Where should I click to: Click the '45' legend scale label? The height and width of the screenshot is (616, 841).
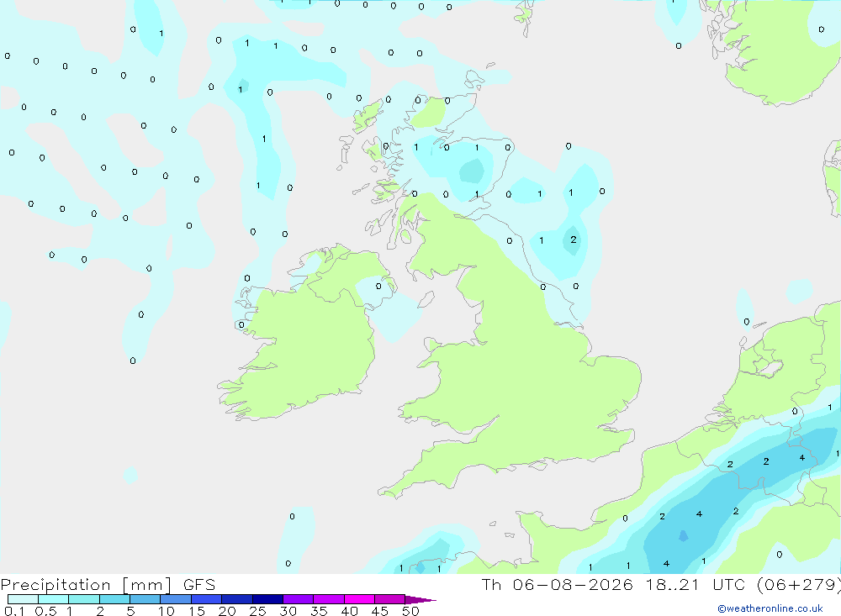pyautogui.click(x=380, y=611)
